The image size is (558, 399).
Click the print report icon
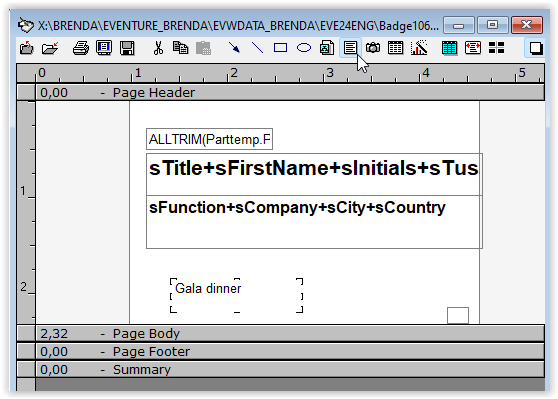[x=81, y=48]
